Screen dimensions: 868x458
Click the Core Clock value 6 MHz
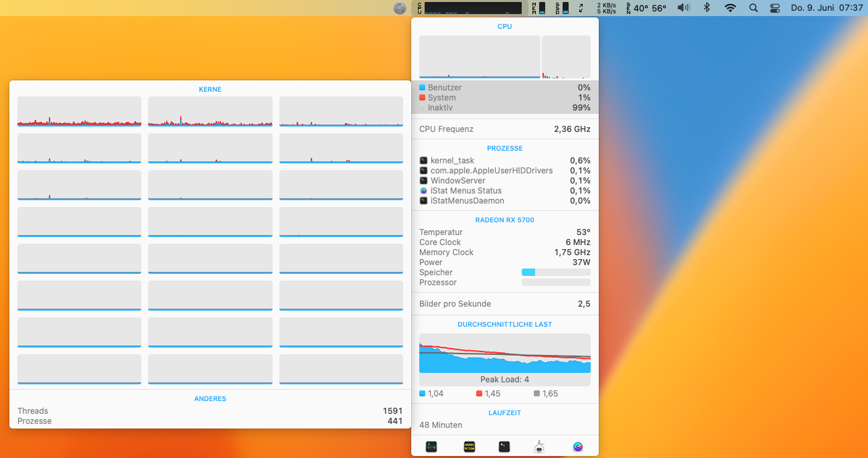pos(578,242)
